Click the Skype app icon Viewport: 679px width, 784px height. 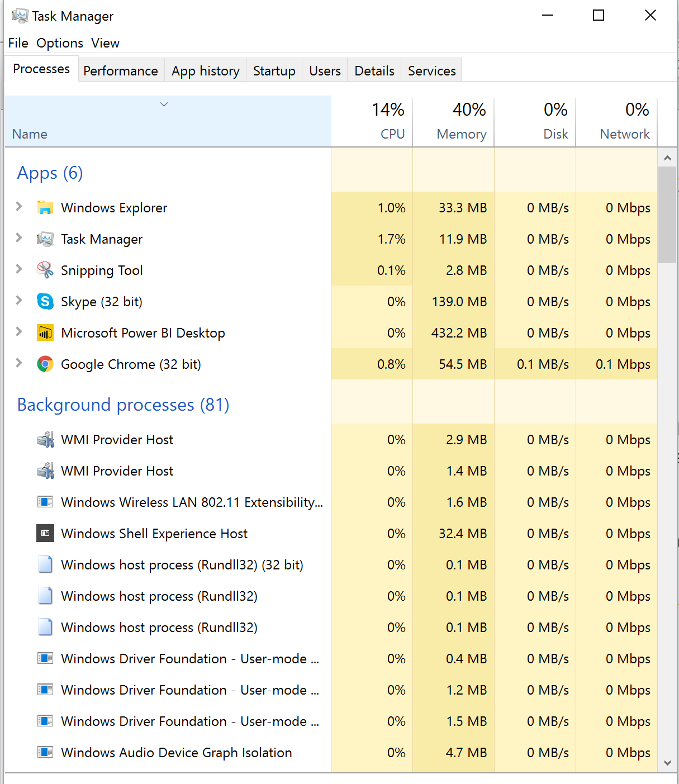click(x=45, y=302)
